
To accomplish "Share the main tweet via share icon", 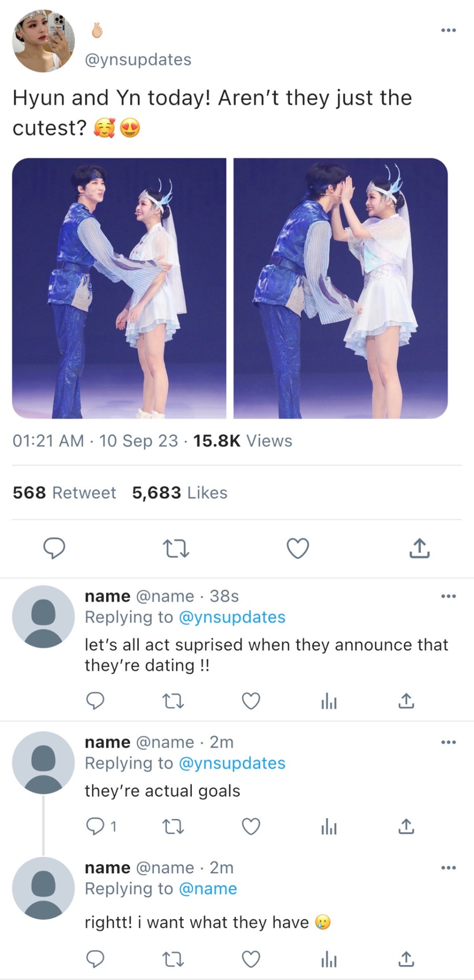I will 419,549.
